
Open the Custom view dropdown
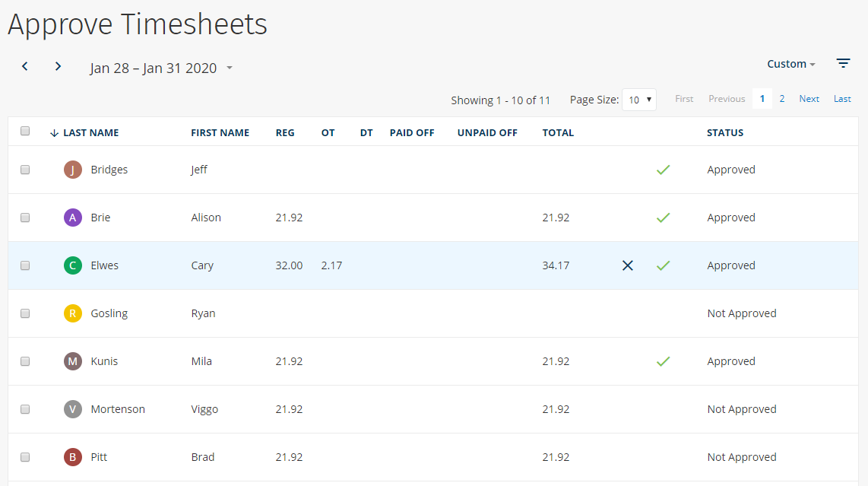click(790, 64)
